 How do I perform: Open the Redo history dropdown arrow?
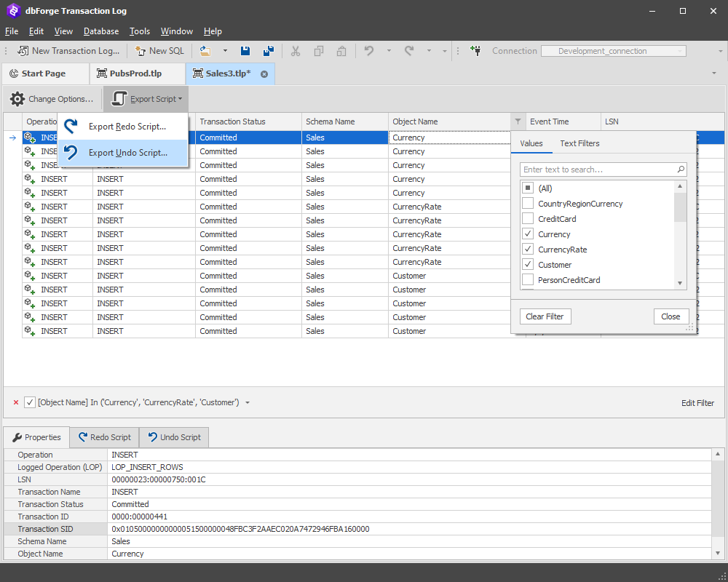429,51
